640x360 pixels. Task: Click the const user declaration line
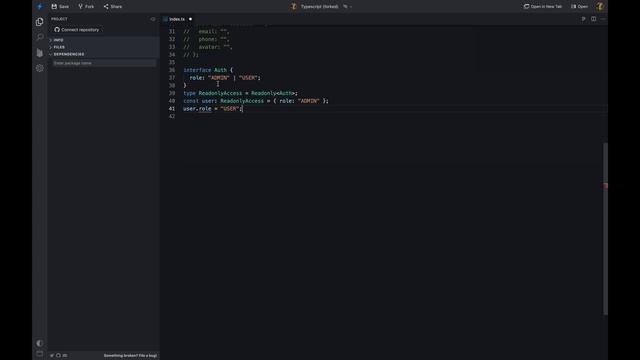pyautogui.click(x=256, y=101)
